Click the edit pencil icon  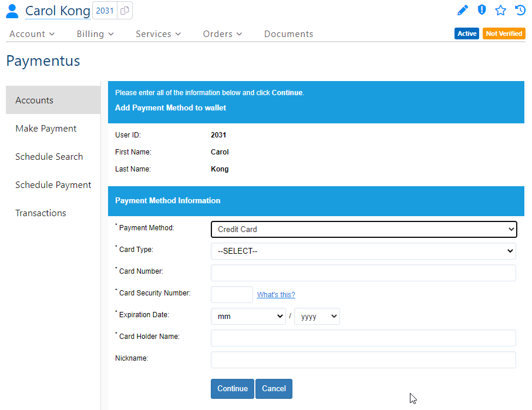(462, 10)
